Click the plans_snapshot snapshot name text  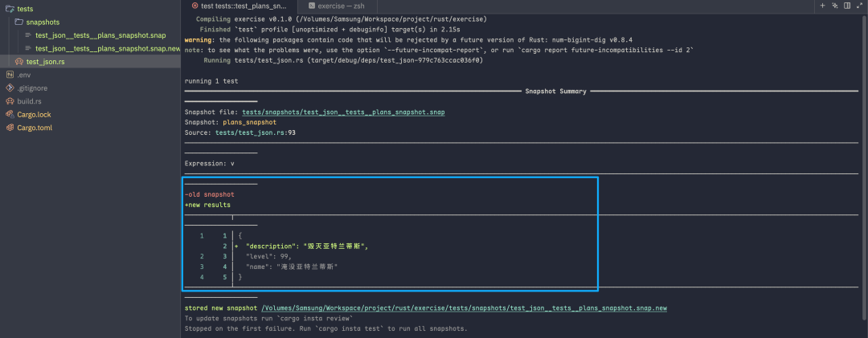[249, 122]
